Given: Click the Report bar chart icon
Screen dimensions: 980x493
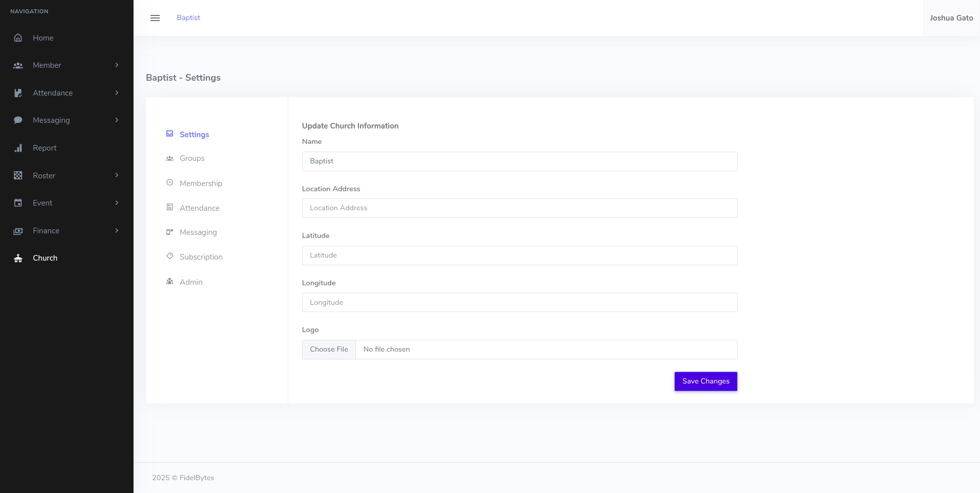Looking at the screenshot, I should [18, 148].
